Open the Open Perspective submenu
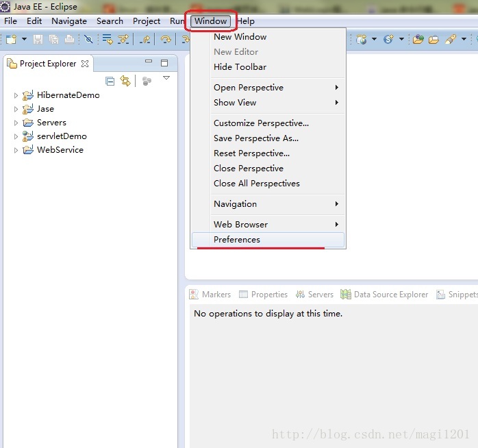478x448 pixels. pyautogui.click(x=268, y=88)
